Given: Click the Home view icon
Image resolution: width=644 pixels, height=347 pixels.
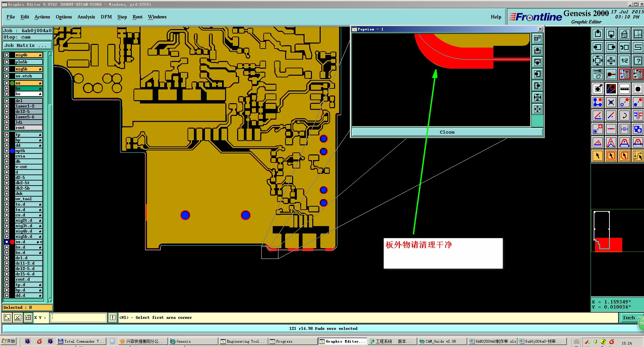Looking at the screenshot, I should point(625,34).
